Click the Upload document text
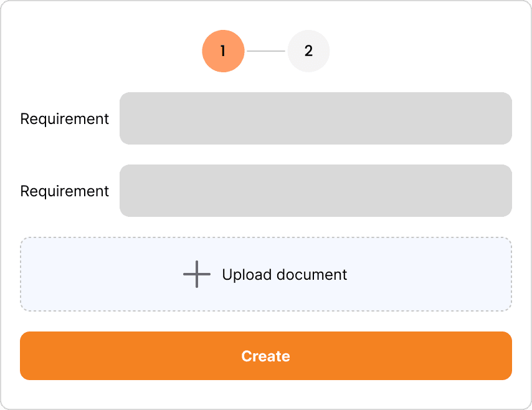This screenshot has width=532, height=410. (x=284, y=275)
